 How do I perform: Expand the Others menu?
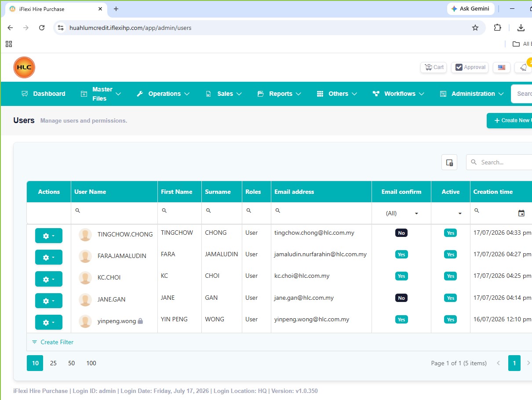(x=337, y=94)
